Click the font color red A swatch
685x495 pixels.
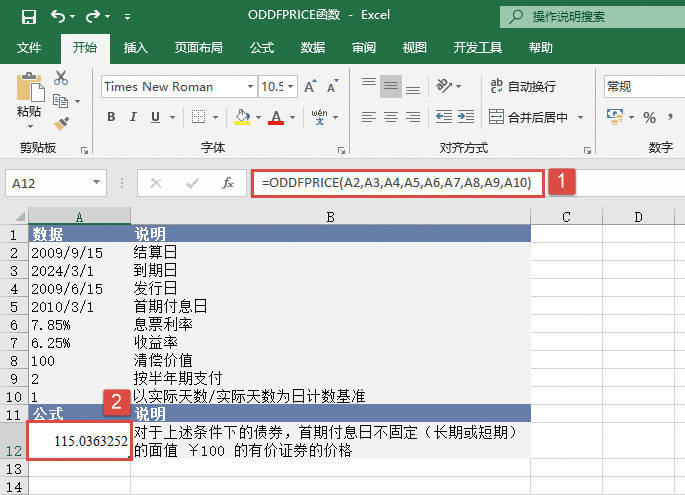coord(276,117)
